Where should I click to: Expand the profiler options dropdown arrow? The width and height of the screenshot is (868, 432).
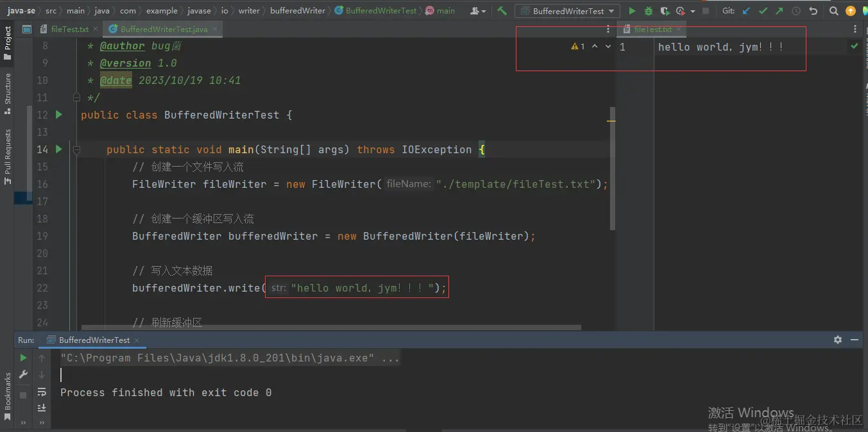pyautogui.click(x=693, y=12)
